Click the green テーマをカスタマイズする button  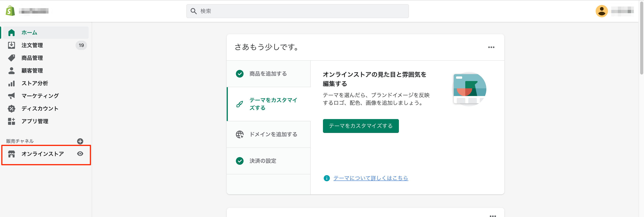coord(361,126)
